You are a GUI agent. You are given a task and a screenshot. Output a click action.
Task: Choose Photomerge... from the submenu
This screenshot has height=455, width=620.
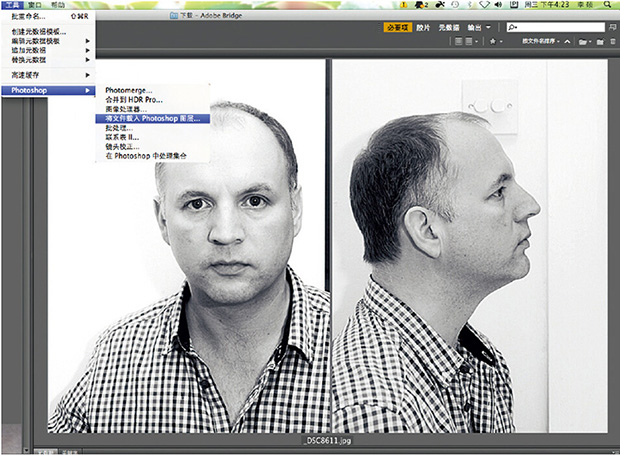click(153, 90)
